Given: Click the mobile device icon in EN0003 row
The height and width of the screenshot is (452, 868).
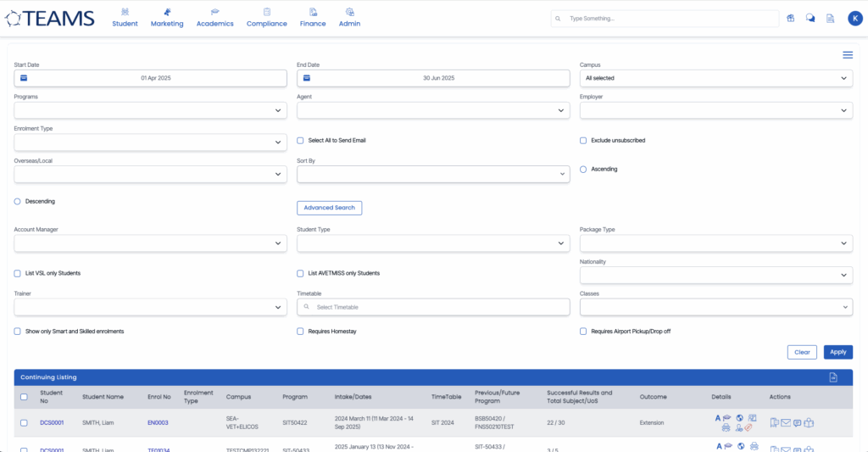Looking at the screenshot, I should pyautogui.click(x=775, y=422).
